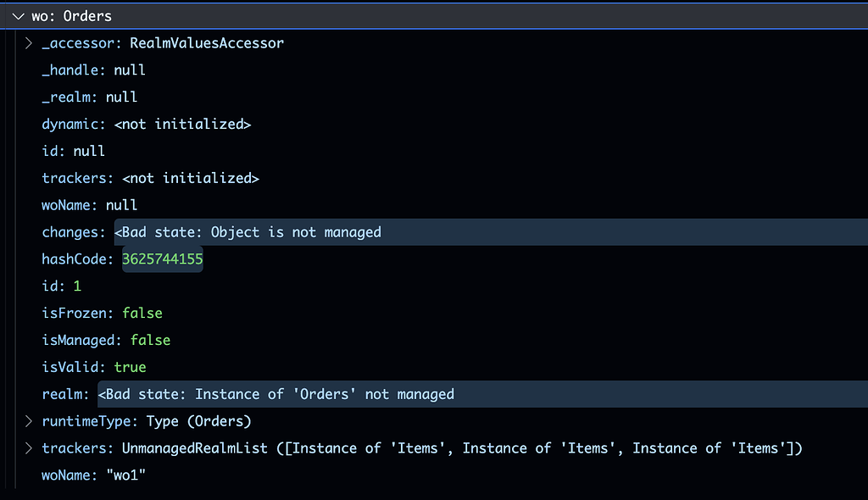The width and height of the screenshot is (868, 500).
Task: Click the isManaged: false row
Action: (106, 341)
